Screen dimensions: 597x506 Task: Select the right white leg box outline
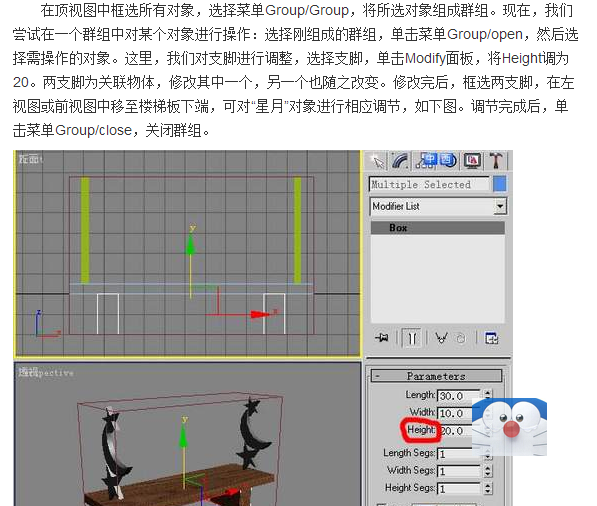[x=274, y=313]
